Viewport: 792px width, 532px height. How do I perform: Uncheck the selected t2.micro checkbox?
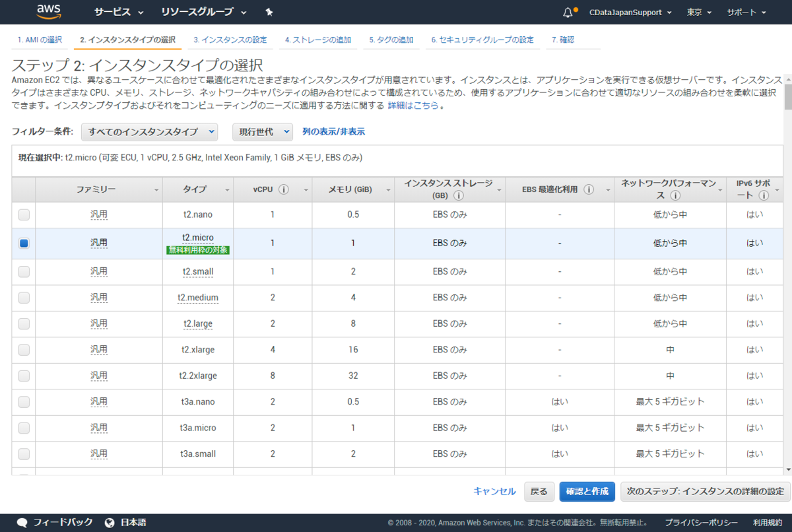click(24, 243)
